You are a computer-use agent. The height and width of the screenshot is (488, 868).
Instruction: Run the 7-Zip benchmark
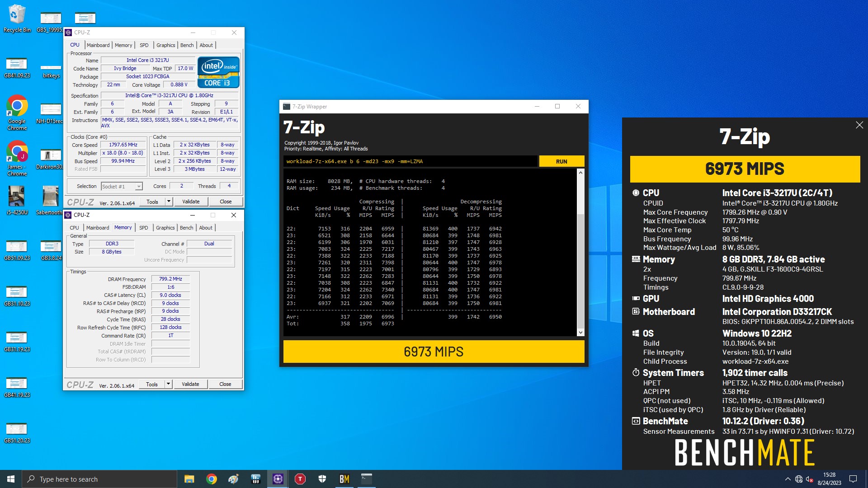click(561, 161)
